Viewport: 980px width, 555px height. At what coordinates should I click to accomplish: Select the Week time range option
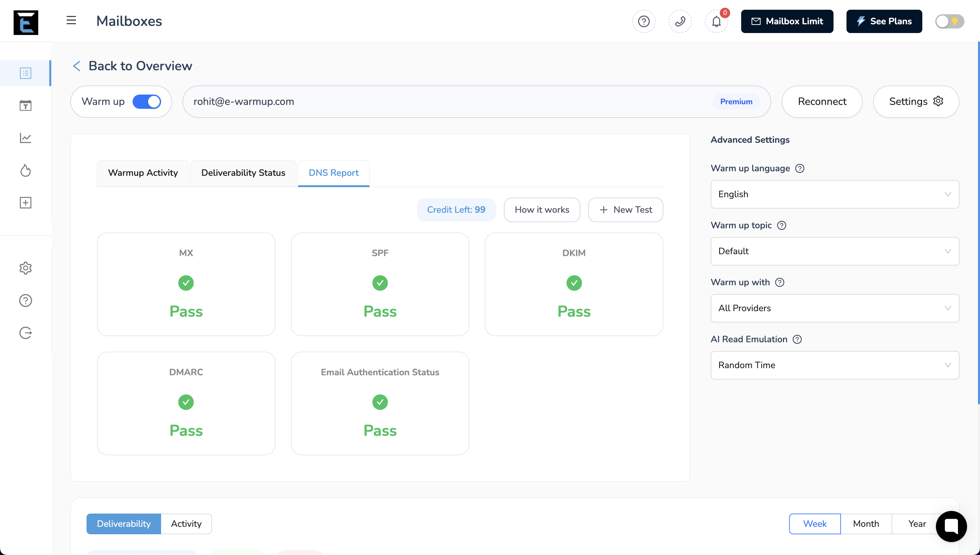pos(814,524)
